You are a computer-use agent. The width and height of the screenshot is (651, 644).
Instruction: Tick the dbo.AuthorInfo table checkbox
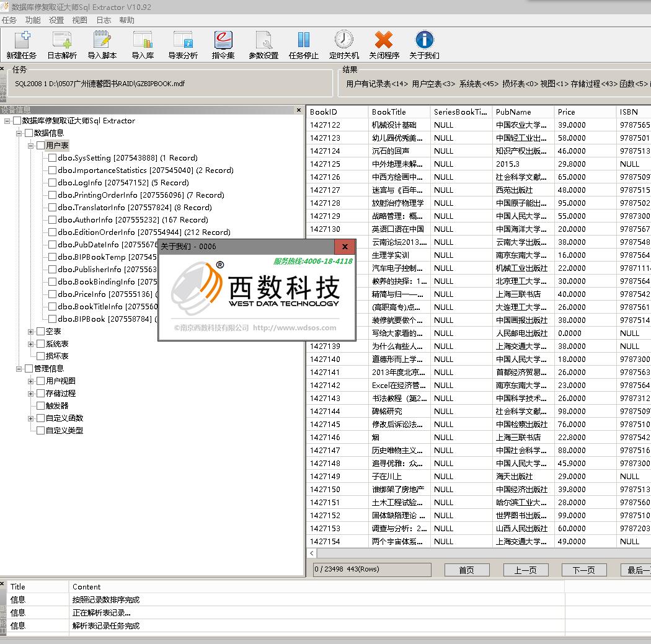52,219
